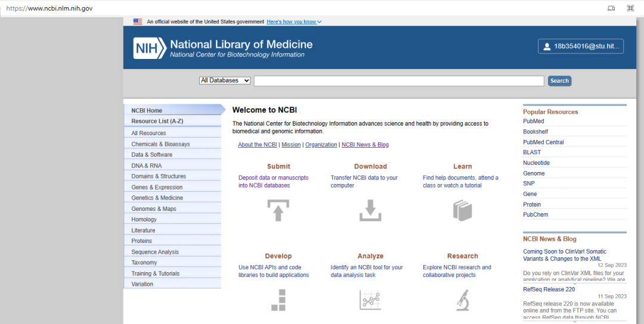Click the Download heading link
Screen dimensions: 644x324
pyautogui.click(x=370, y=166)
